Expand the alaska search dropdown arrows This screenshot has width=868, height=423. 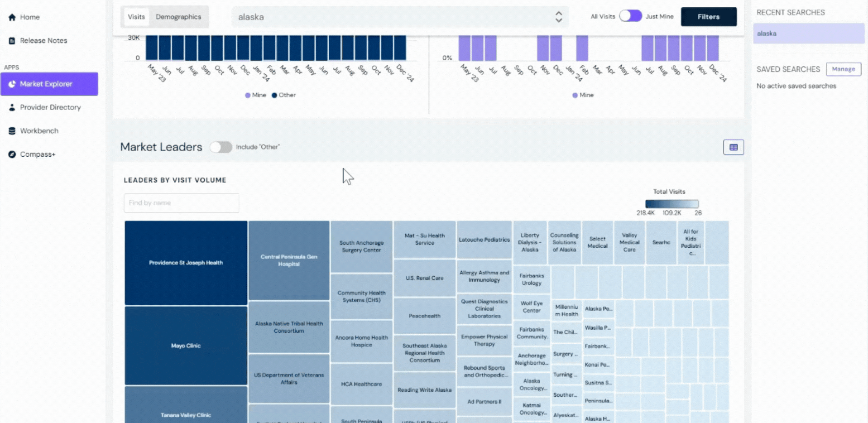pyautogui.click(x=559, y=17)
